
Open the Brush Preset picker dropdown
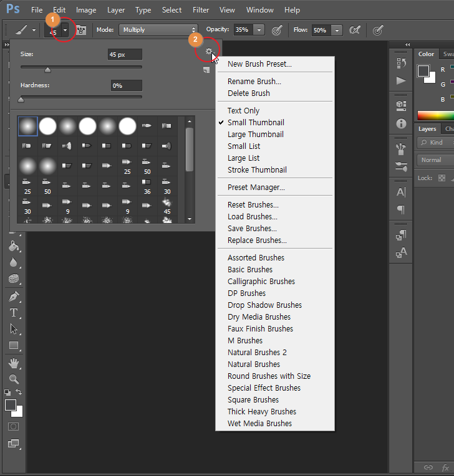pos(65,30)
